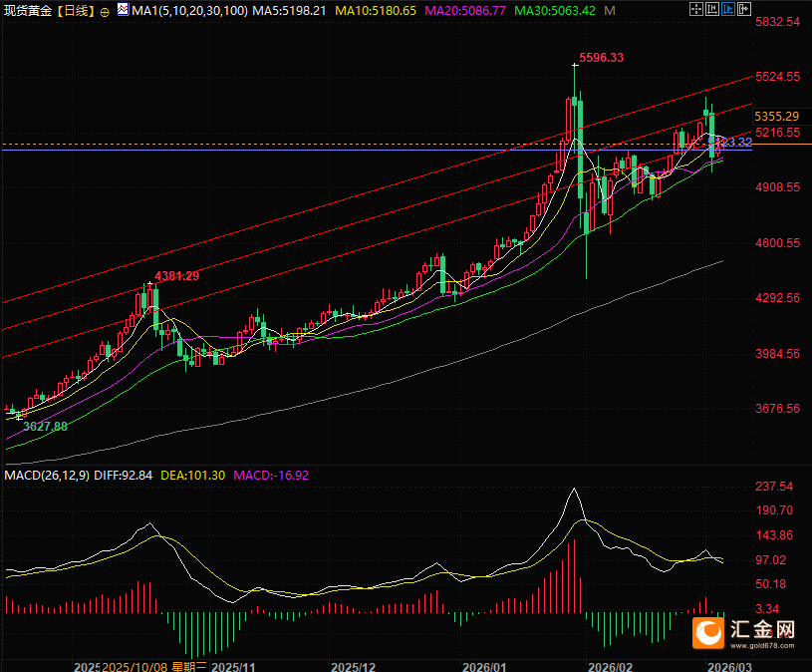Click the DEA:101.30 reading
Viewport: 812px width, 672px height.
click(193, 476)
